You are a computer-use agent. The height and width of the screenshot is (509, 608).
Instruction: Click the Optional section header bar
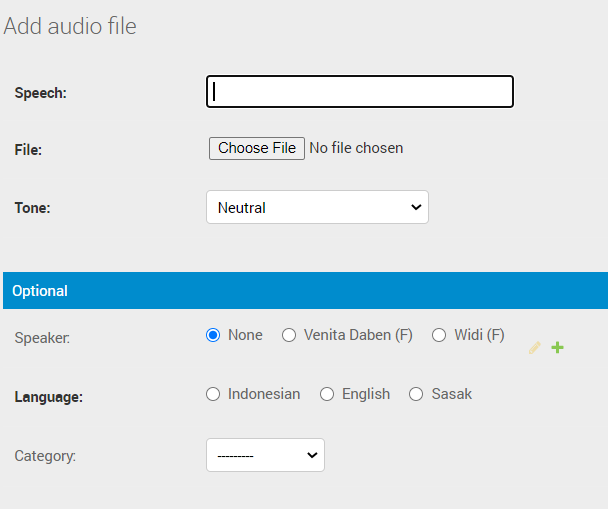[304, 291]
